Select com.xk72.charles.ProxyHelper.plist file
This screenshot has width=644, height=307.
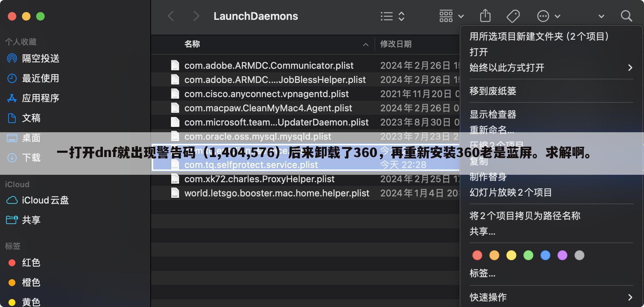[259, 179]
